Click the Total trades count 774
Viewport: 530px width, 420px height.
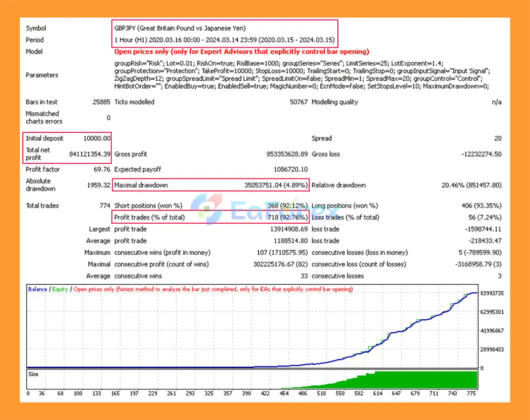105,205
